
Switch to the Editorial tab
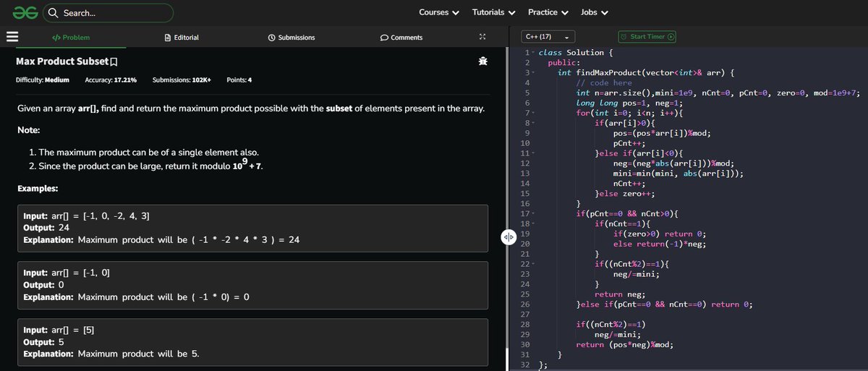182,38
